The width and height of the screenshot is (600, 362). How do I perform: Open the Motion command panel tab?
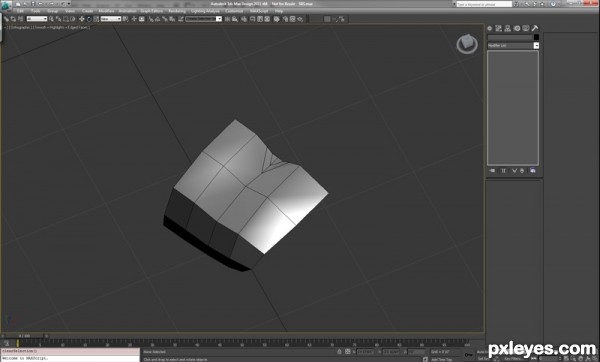pyautogui.click(x=517, y=28)
